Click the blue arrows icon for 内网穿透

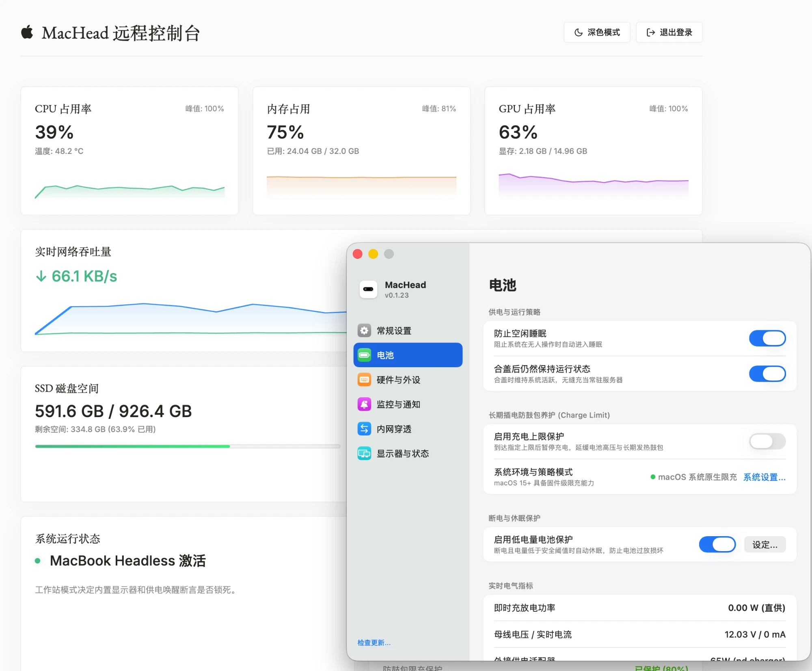tap(364, 429)
